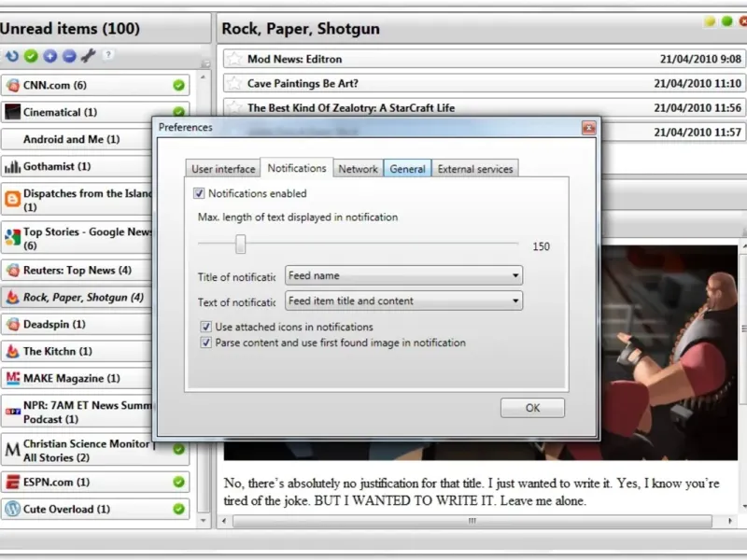Click the OK button in Preferences
Image resolution: width=747 pixels, height=560 pixels.
(x=532, y=408)
